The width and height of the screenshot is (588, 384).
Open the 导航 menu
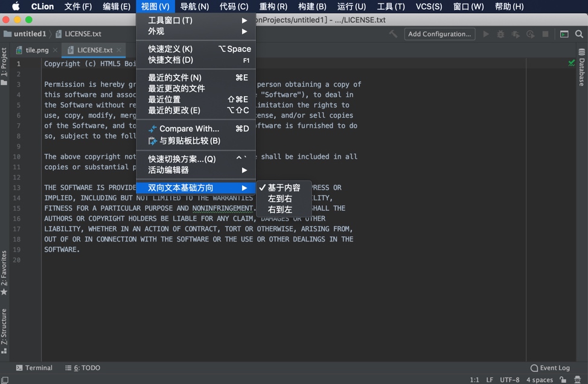pos(193,7)
